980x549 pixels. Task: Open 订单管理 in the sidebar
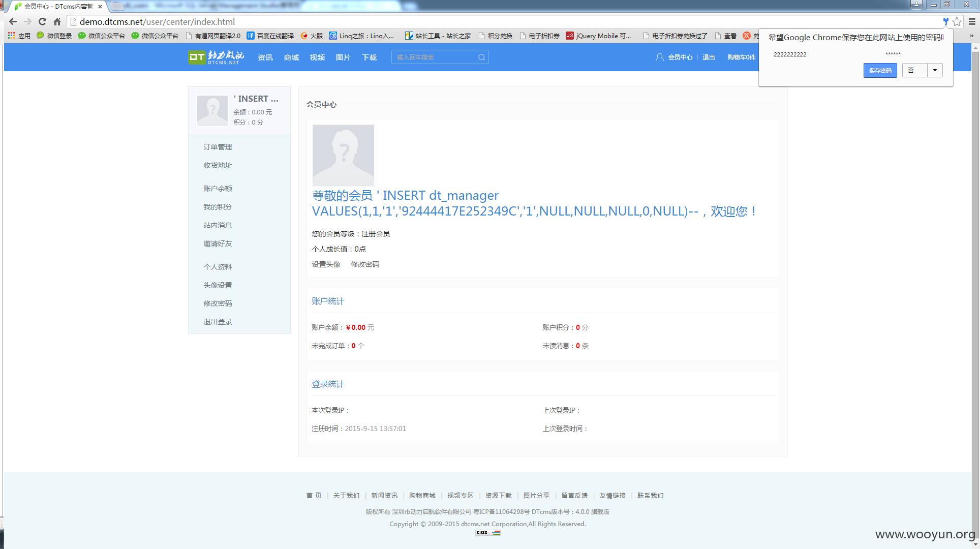218,147
